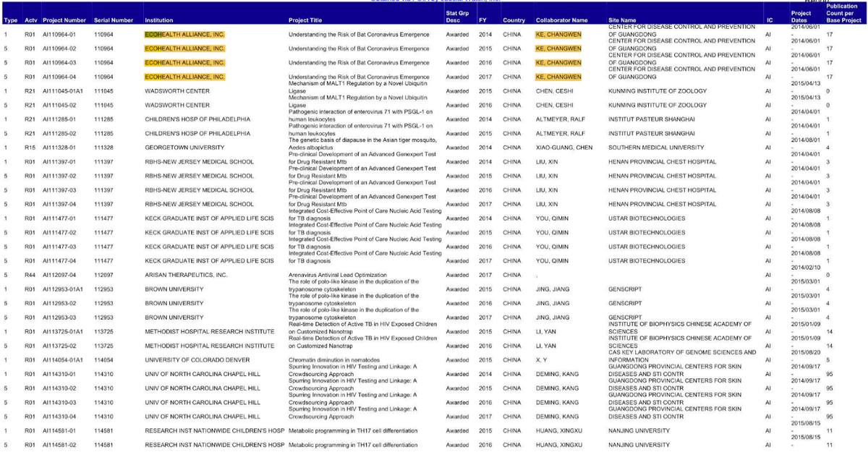The width and height of the screenshot is (868, 460).
Task: Click the Institution column header
Action: [159, 20]
